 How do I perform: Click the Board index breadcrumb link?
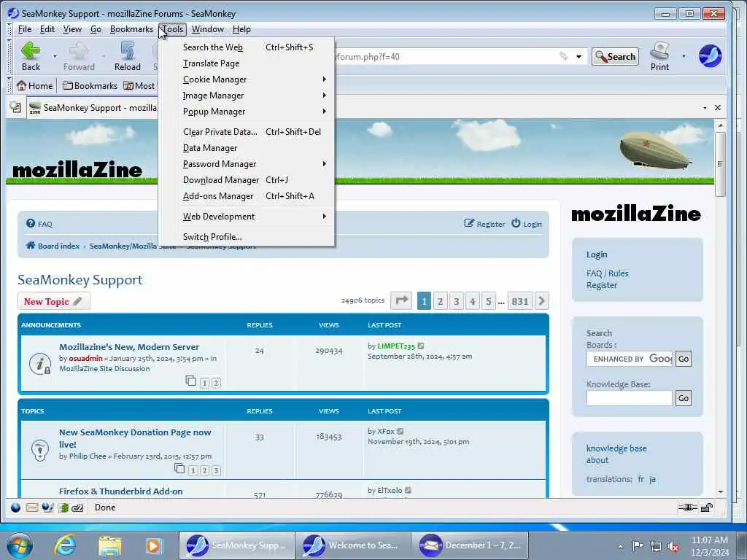(53, 246)
